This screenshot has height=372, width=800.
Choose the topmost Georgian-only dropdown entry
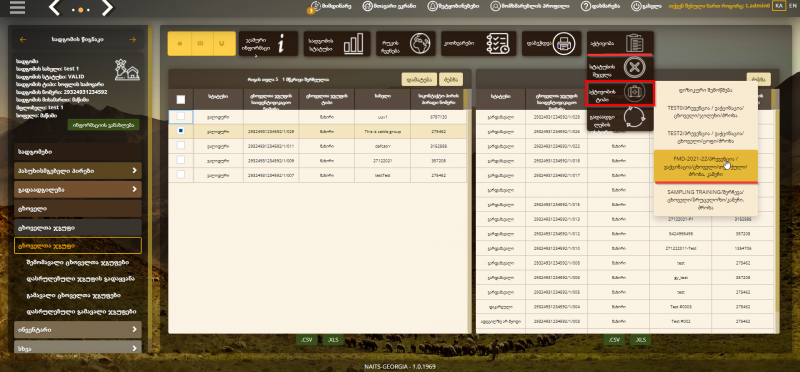tap(706, 90)
